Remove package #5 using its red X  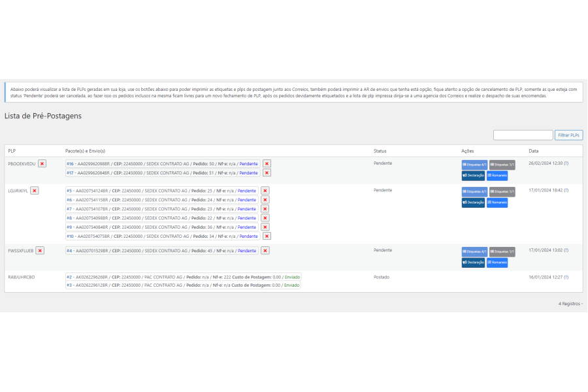(x=265, y=191)
